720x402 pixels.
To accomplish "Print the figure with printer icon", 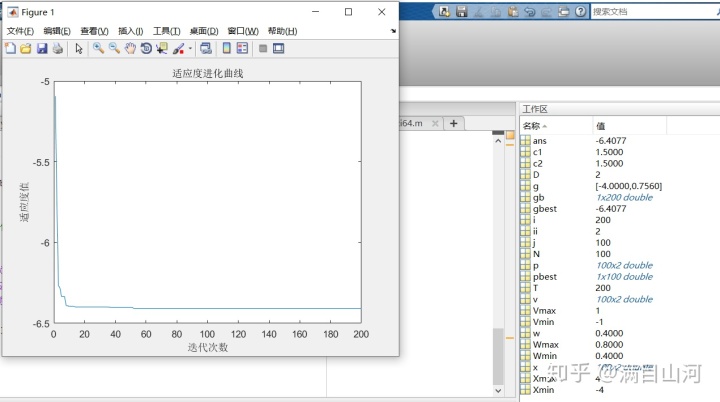I will click(57, 48).
